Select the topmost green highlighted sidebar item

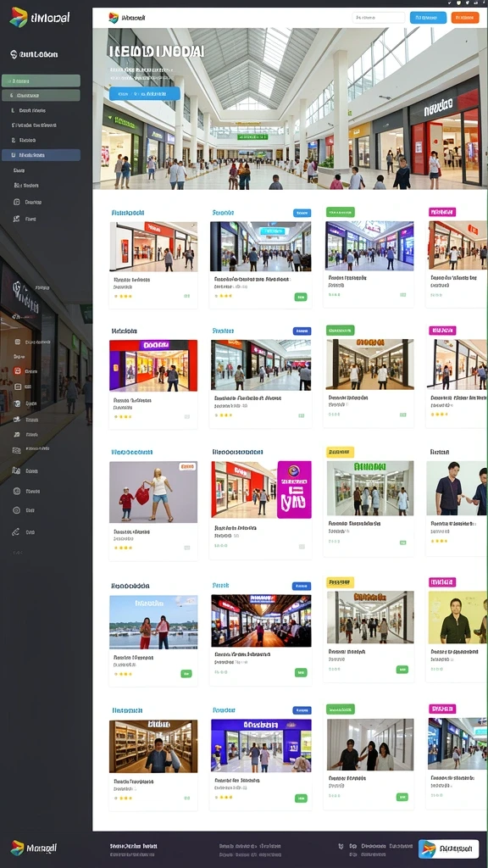pyautogui.click(x=41, y=81)
